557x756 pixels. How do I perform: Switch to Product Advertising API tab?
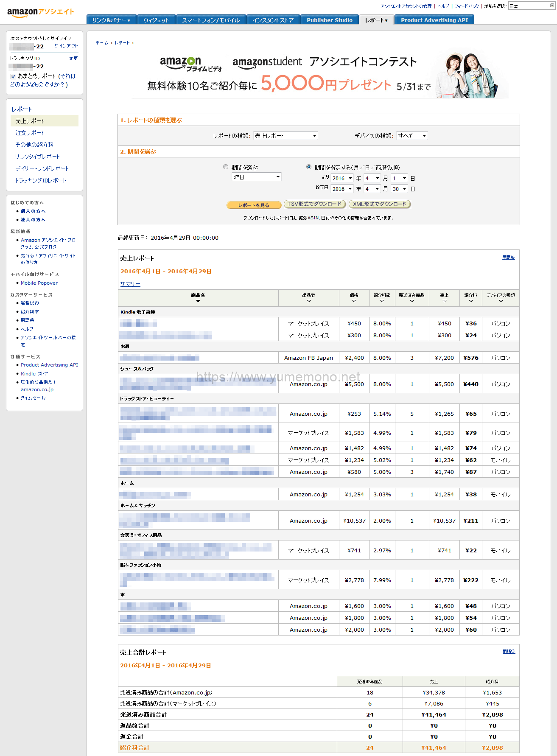[434, 20]
